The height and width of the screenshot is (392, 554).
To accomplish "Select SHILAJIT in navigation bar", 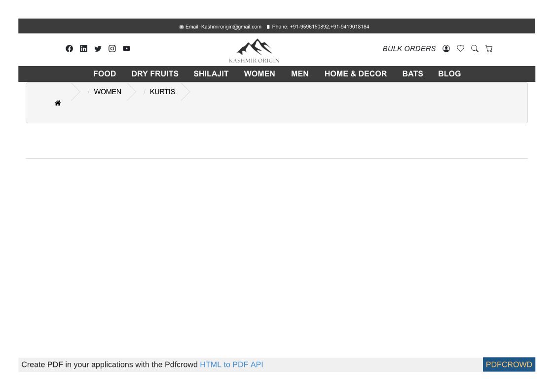I will point(211,73).
